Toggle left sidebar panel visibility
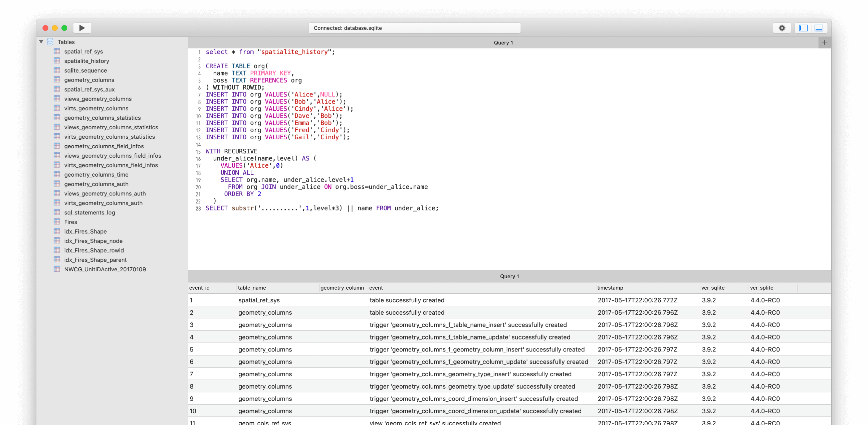This screenshot has width=868, height=425. [803, 28]
